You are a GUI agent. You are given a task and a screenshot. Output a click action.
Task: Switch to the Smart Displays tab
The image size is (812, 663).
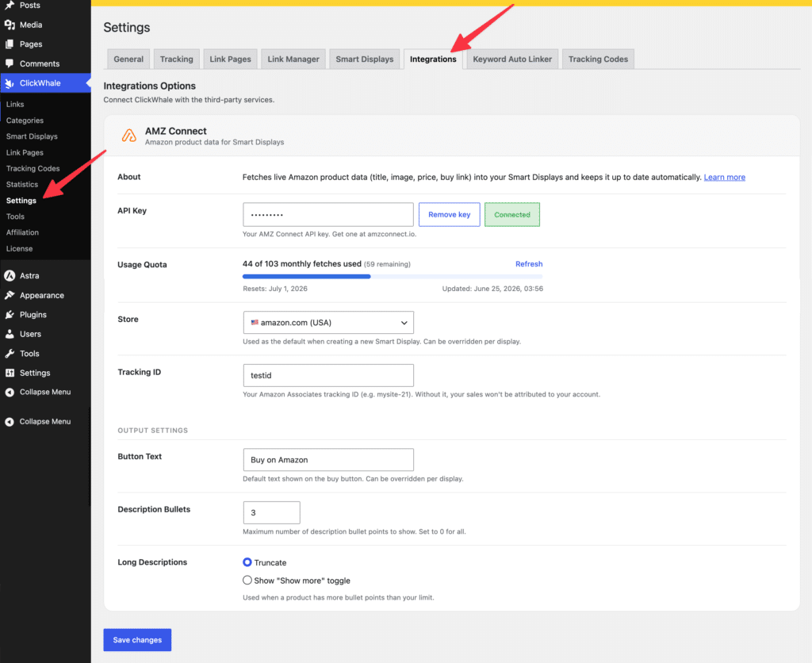point(365,59)
